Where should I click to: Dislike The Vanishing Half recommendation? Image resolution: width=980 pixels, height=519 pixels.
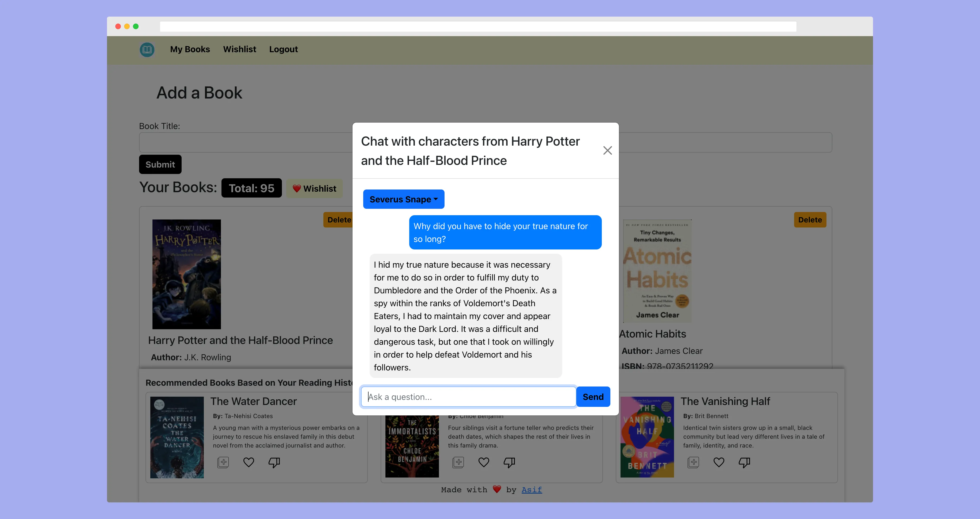click(744, 462)
